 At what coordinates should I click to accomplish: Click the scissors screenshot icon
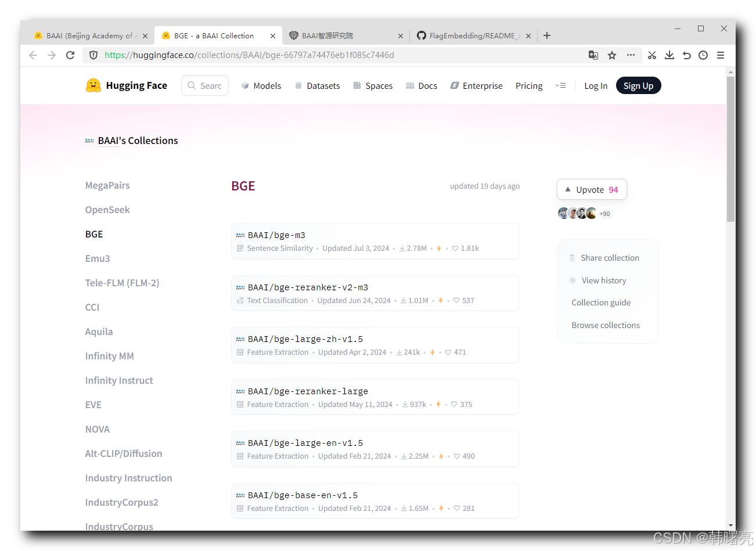click(652, 55)
